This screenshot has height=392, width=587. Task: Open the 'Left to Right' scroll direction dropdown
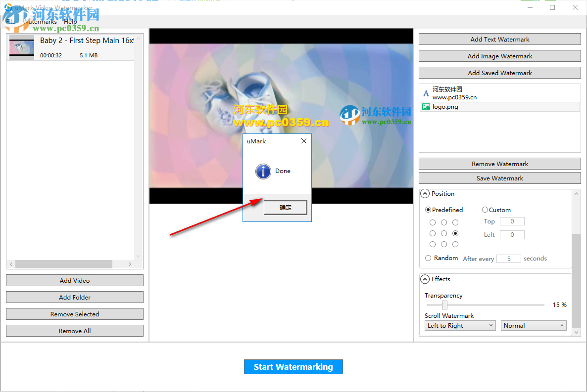459,325
